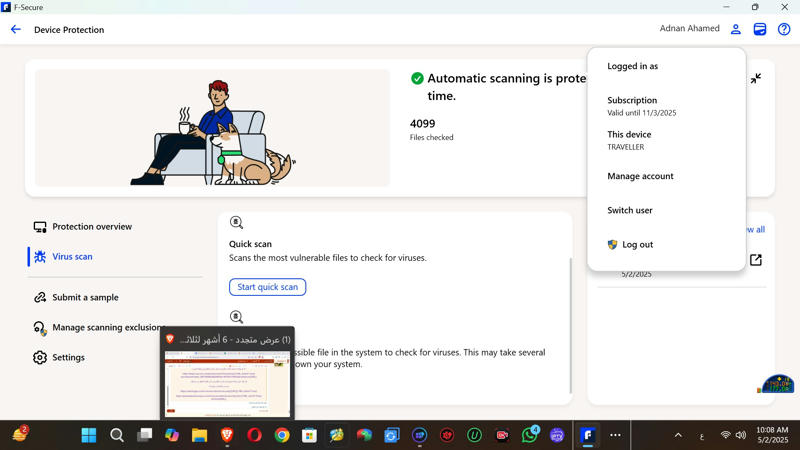800x450 pixels.
Task: Open Microsoft Store from taskbar
Action: pyautogui.click(x=309, y=435)
